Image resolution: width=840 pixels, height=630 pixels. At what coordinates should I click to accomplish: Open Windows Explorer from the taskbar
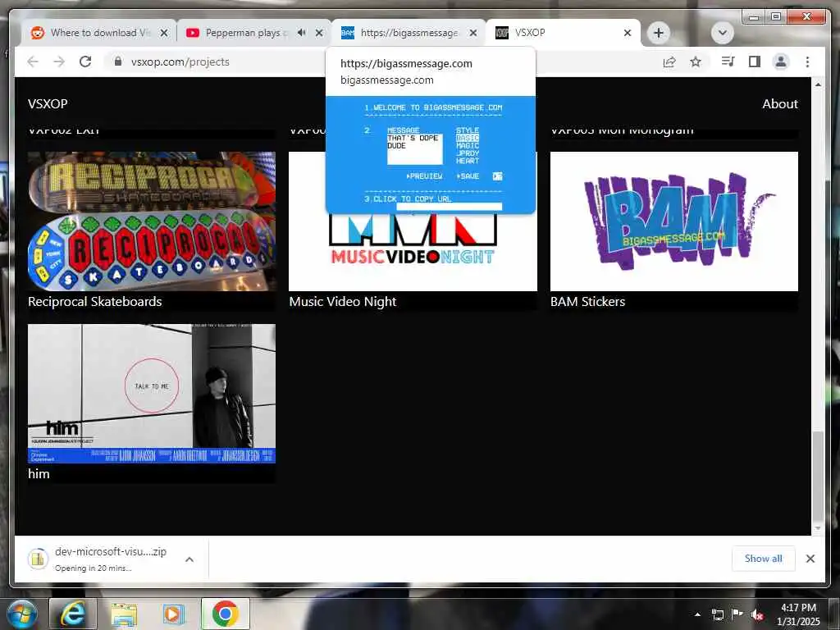point(124,614)
